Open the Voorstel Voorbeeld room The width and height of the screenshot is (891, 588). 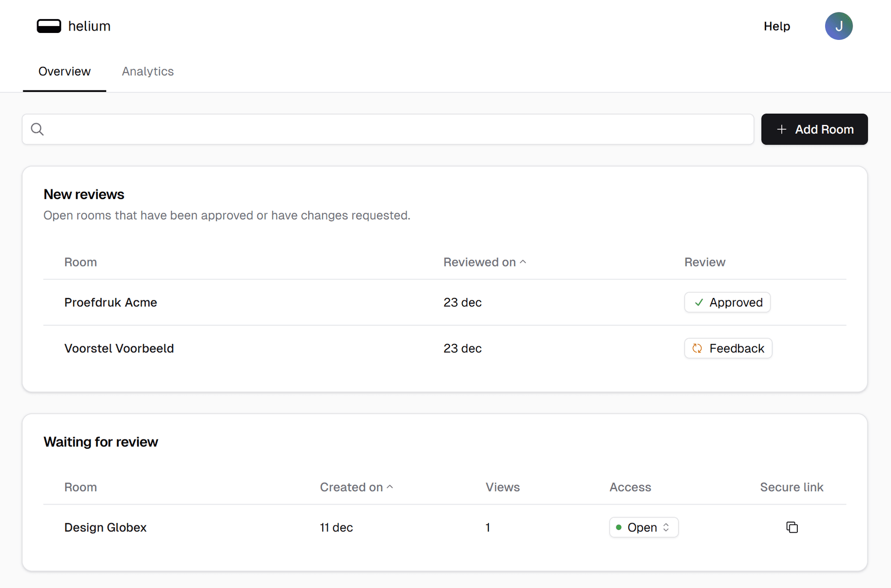coord(119,348)
